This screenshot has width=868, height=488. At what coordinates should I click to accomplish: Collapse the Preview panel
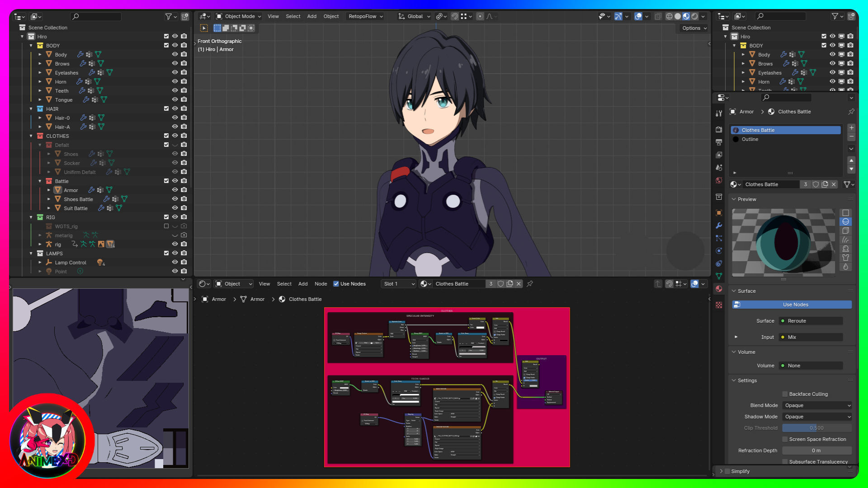[x=734, y=199]
